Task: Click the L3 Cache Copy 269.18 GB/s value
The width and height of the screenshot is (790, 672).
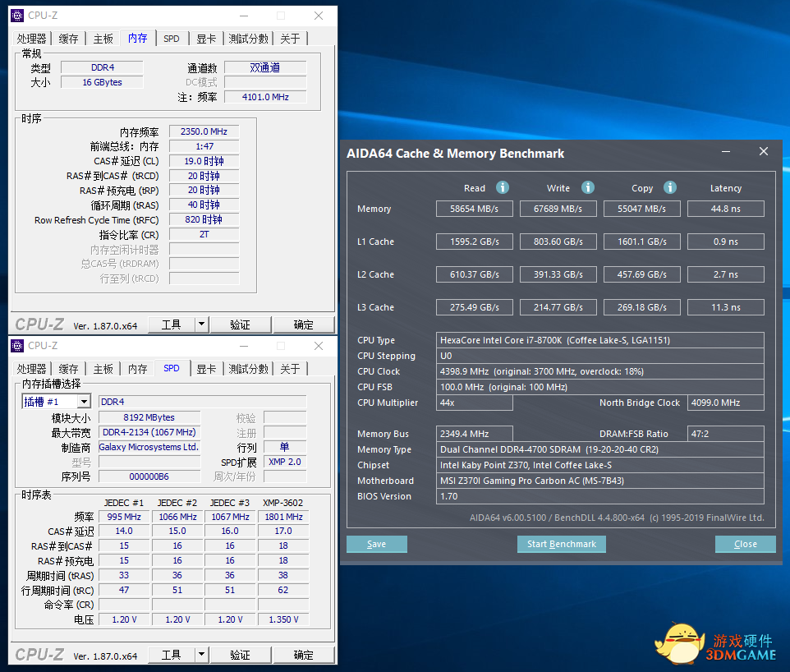Action: 642,307
